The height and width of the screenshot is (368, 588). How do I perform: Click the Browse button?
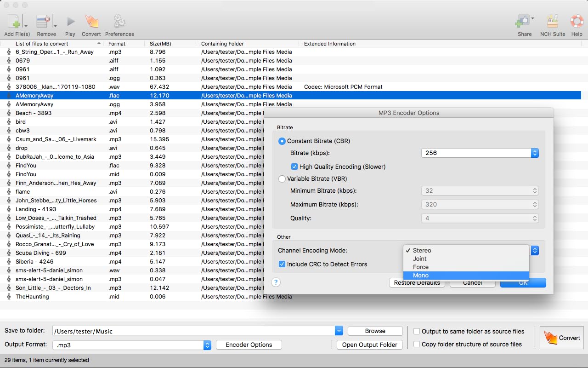[x=375, y=331]
